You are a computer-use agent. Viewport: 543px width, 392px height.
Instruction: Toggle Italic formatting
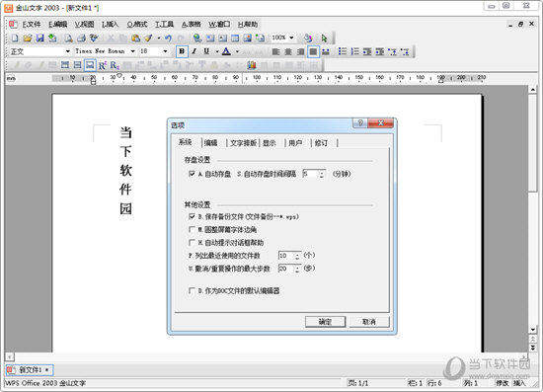point(194,51)
